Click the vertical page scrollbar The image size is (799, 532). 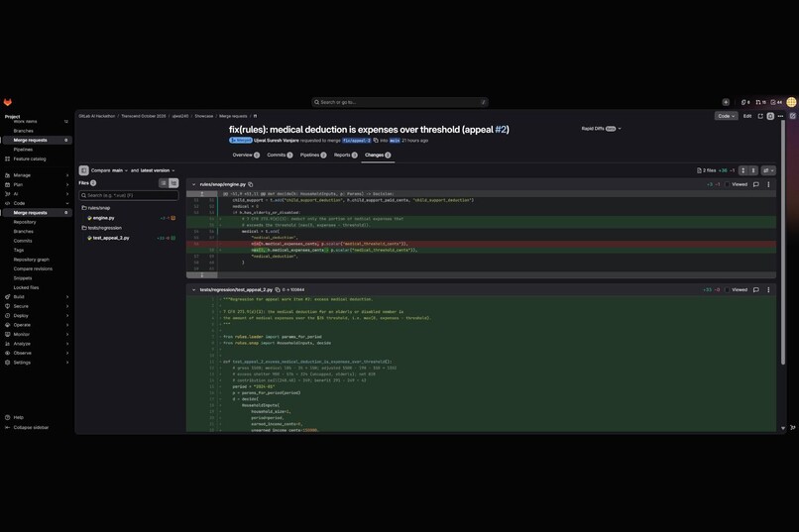[783, 243]
